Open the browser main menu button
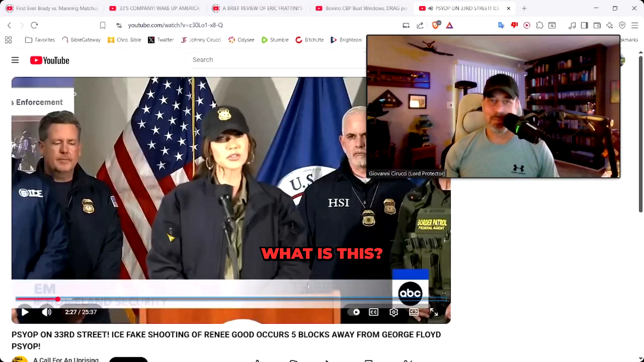Screen dimensions: 644x362 tap(634, 25)
